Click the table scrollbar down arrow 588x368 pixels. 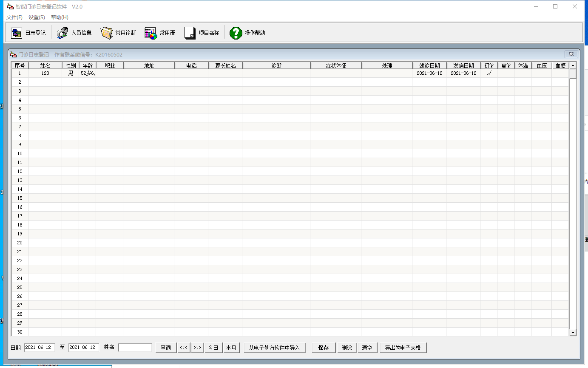click(x=573, y=333)
